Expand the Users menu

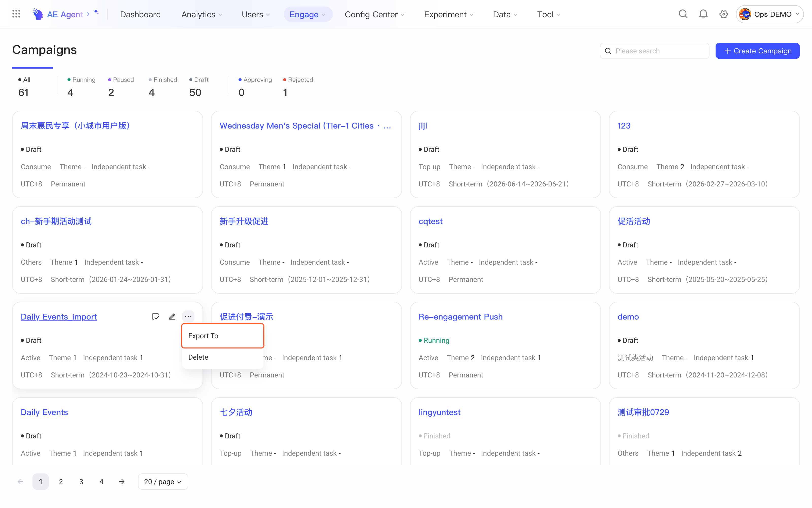[x=256, y=14]
